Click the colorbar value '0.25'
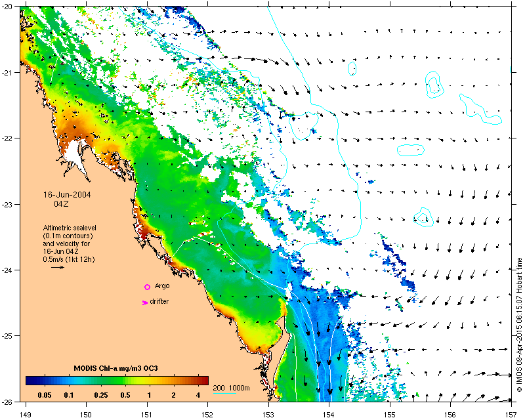525x420 pixels. pos(101,395)
